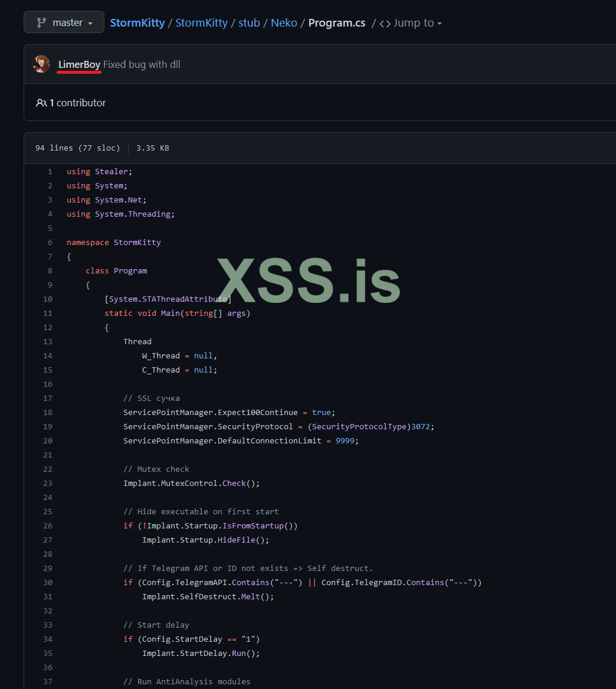This screenshot has height=689, width=616.
Task: Select line number 18
Action: click(x=48, y=413)
